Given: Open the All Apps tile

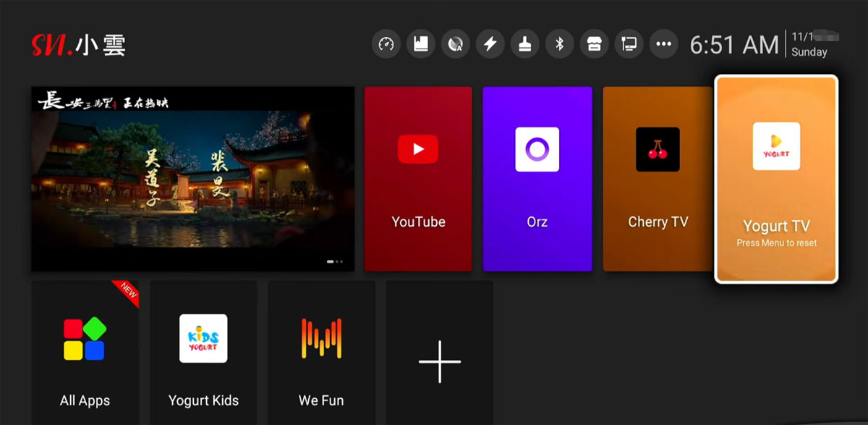Looking at the screenshot, I should 85,353.
